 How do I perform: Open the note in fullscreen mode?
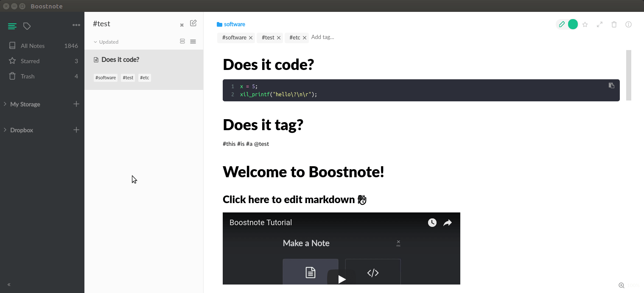[x=599, y=25]
